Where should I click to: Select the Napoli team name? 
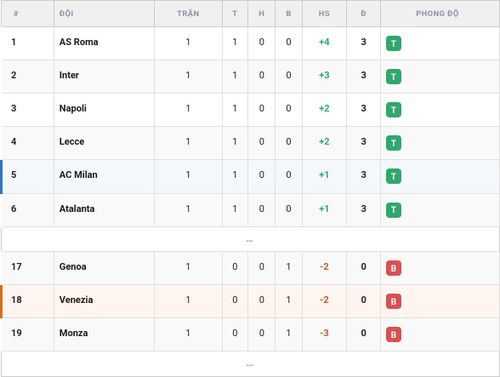click(x=73, y=108)
